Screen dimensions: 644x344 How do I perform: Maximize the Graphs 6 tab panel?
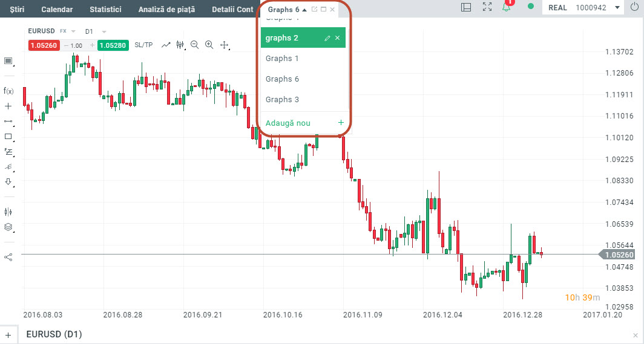pyautogui.click(x=323, y=9)
